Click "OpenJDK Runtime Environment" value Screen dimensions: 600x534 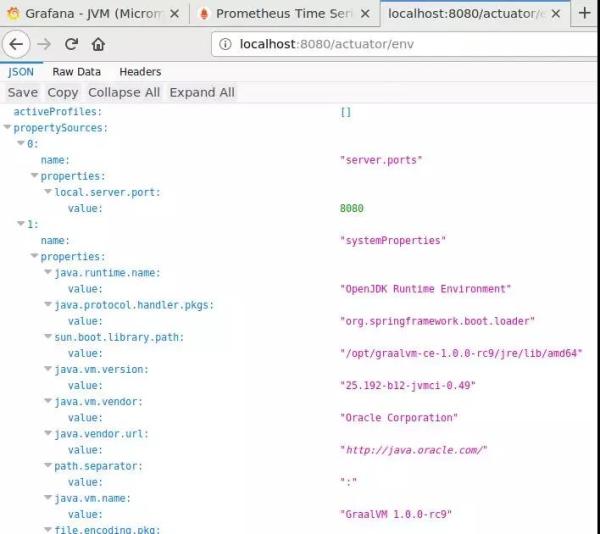(x=426, y=289)
